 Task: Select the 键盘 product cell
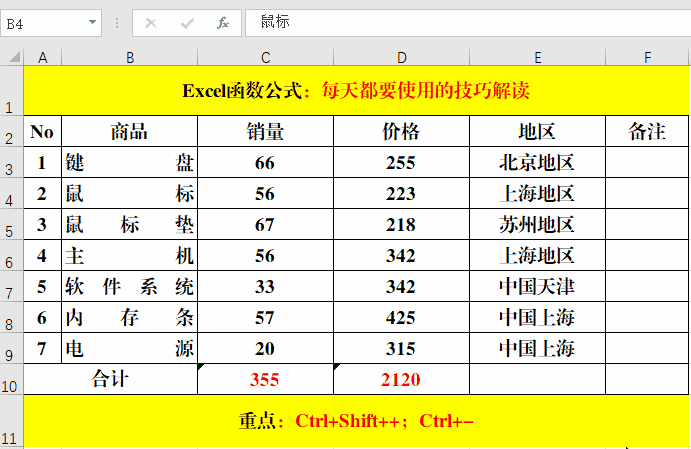click(x=130, y=162)
